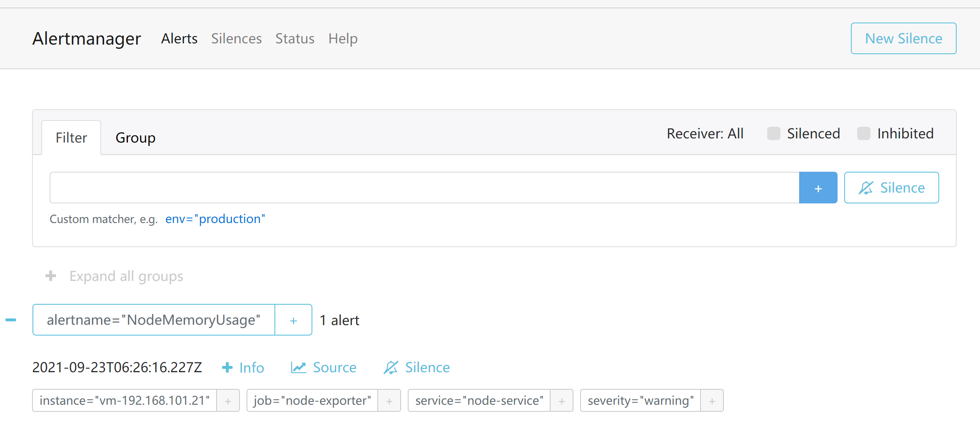The height and width of the screenshot is (441, 980).
Task: Collapse the NodeMemoryUsage alert group
Action: (11, 320)
